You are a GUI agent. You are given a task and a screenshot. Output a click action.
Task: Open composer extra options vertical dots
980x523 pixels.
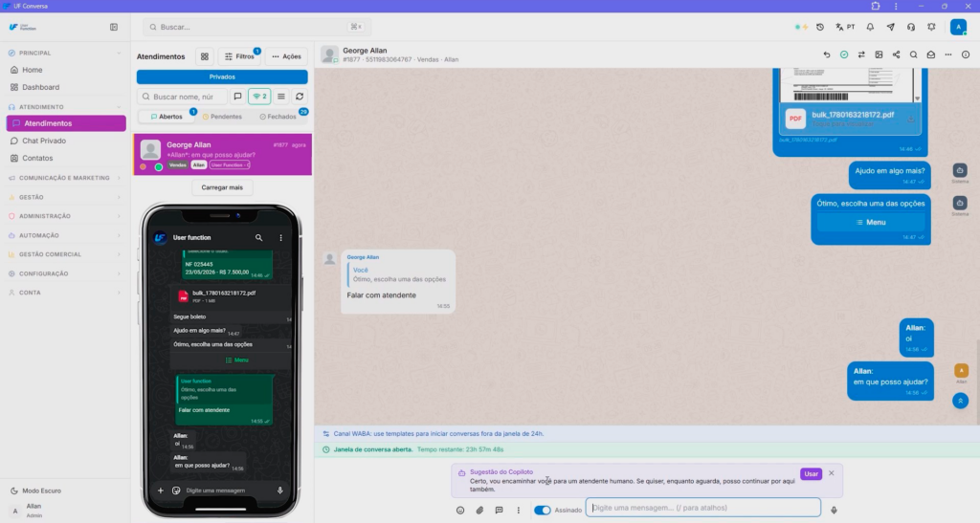point(518,510)
